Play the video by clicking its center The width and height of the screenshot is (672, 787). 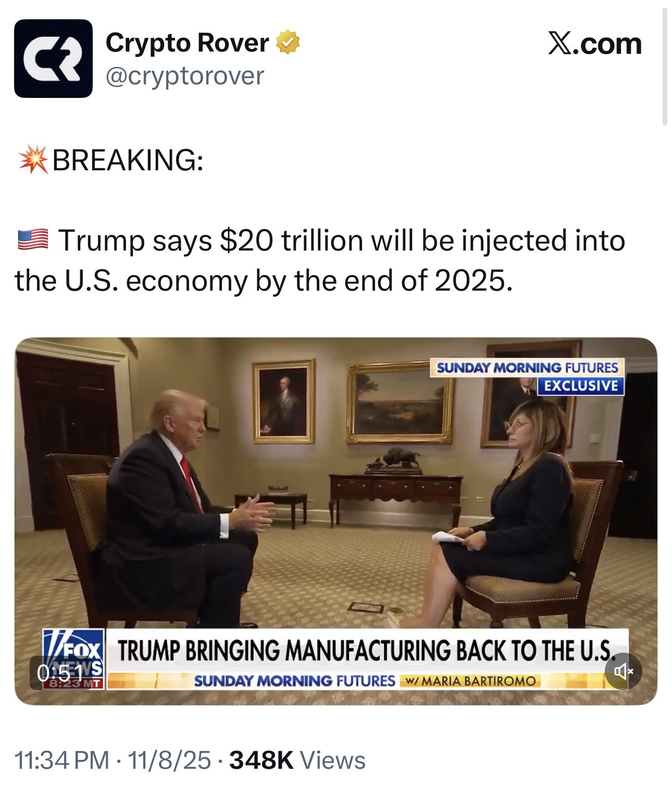pyautogui.click(x=336, y=521)
